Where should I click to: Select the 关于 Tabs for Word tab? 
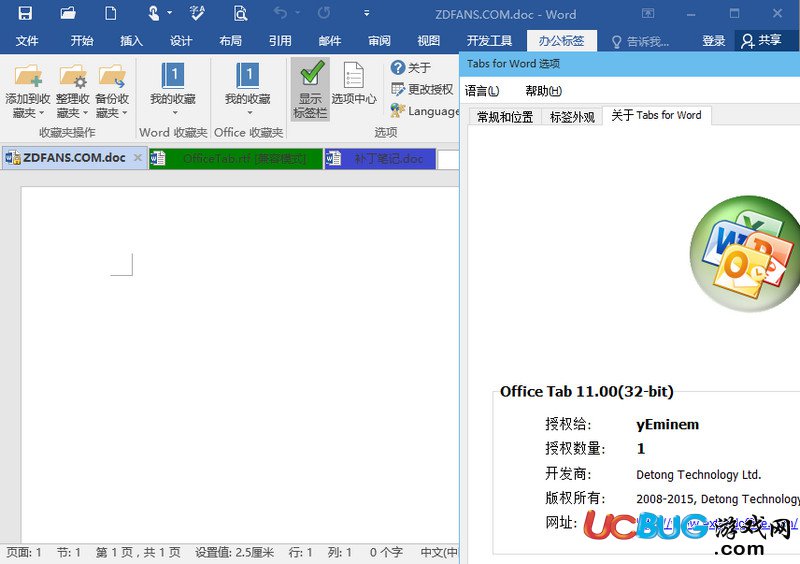(657, 115)
